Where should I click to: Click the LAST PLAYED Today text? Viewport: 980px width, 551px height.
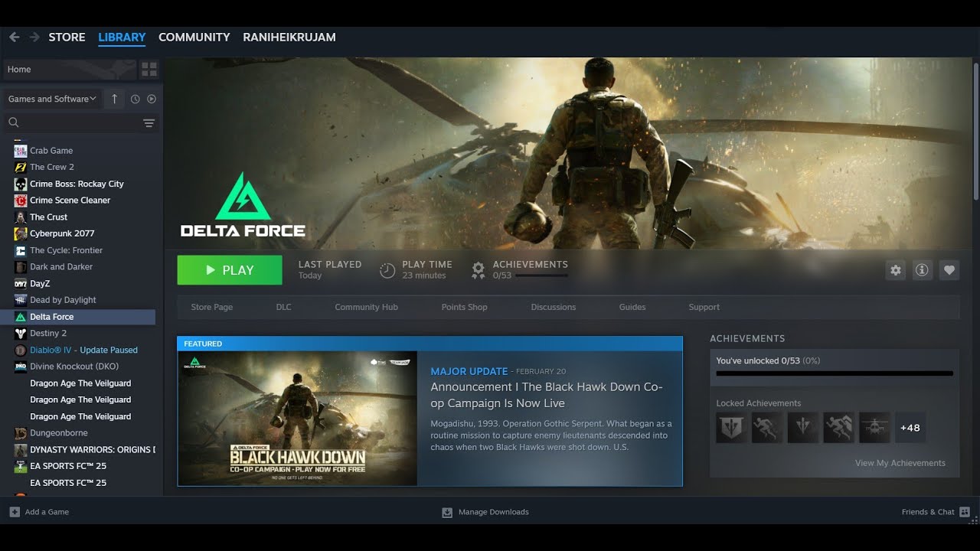pyautogui.click(x=330, y=269)
